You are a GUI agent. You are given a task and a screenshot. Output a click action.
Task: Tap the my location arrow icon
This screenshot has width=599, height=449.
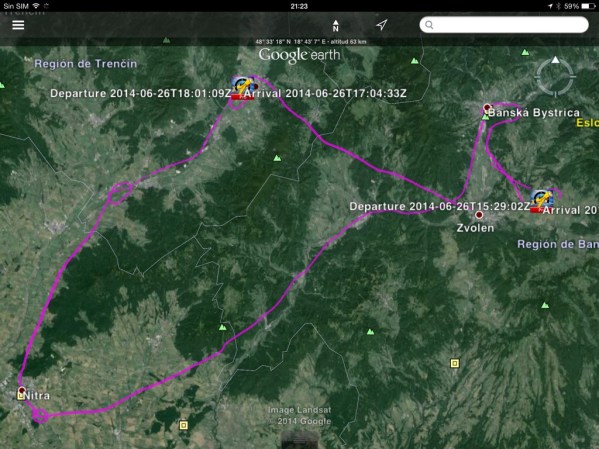(382, 25)
